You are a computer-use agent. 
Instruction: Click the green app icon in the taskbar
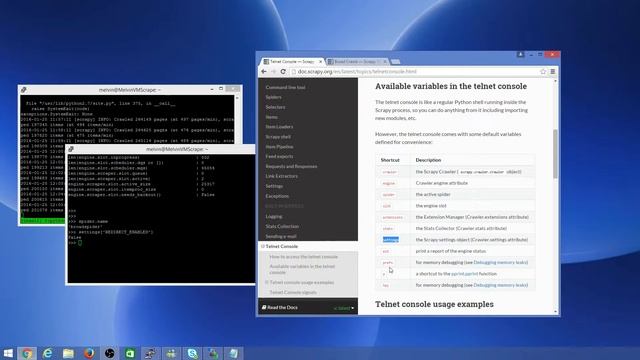(130, 353)
